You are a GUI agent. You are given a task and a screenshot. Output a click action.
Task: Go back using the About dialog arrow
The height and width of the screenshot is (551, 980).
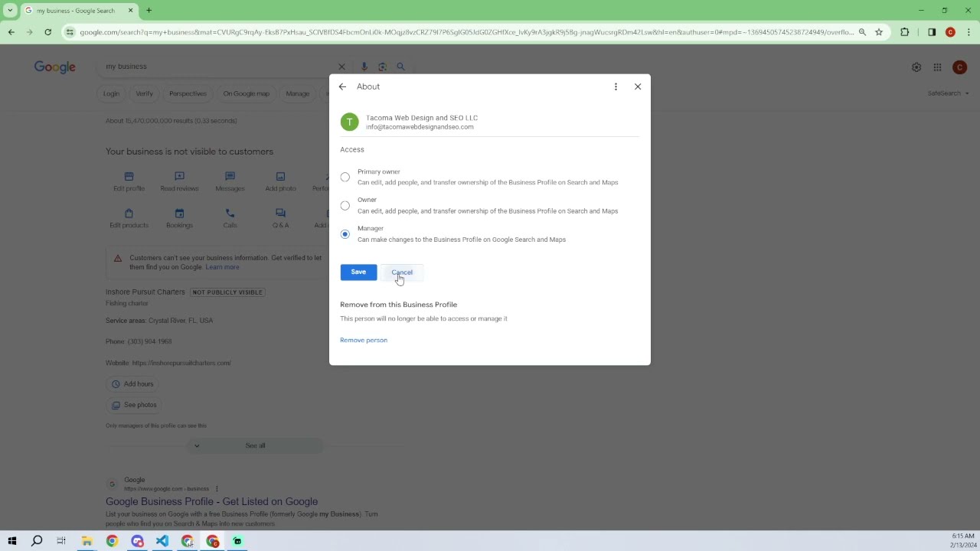point(342,86)
